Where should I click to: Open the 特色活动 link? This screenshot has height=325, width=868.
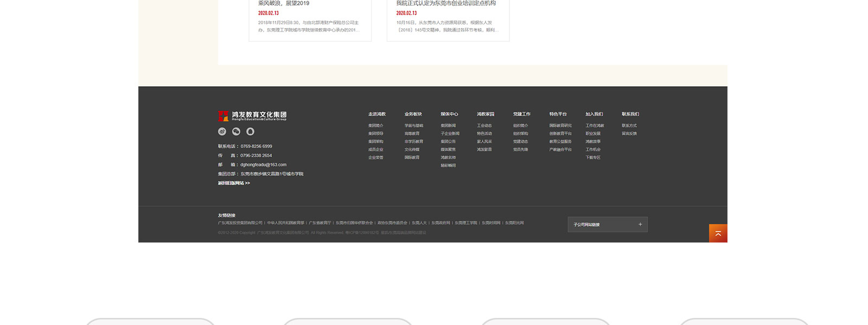coord(484,133)
